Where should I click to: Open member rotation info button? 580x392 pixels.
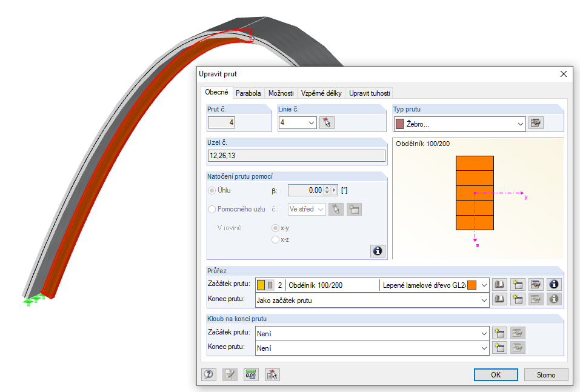pos(378,251)
